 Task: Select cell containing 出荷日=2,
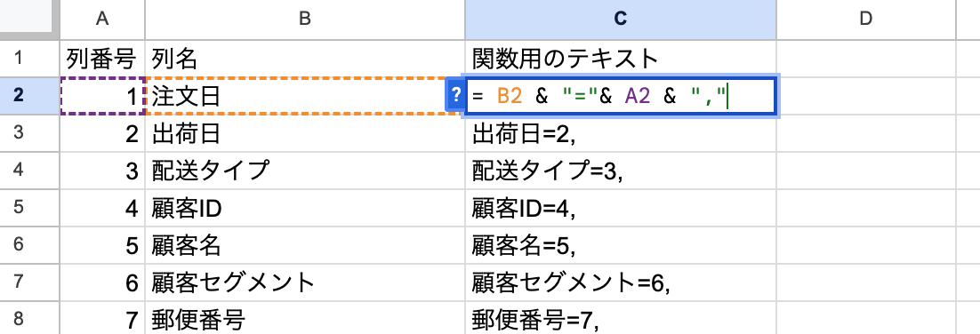[621, 133]
